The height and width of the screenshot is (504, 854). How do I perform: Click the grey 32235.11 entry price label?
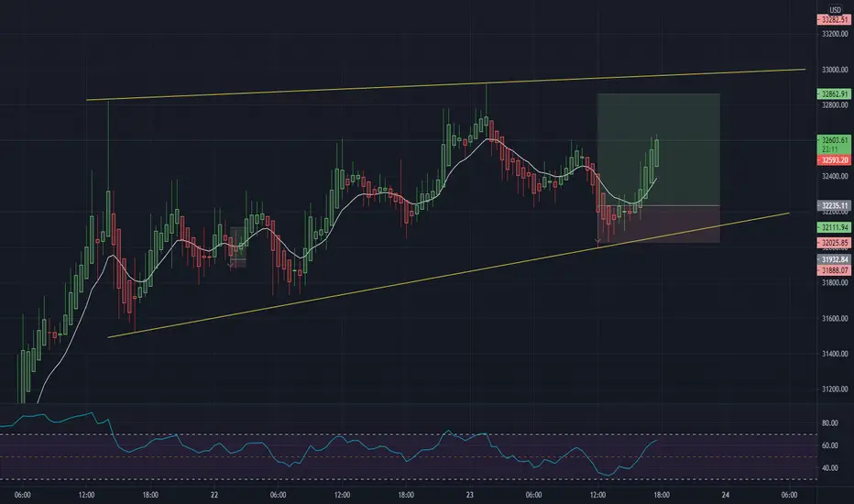tap(833, 205)
